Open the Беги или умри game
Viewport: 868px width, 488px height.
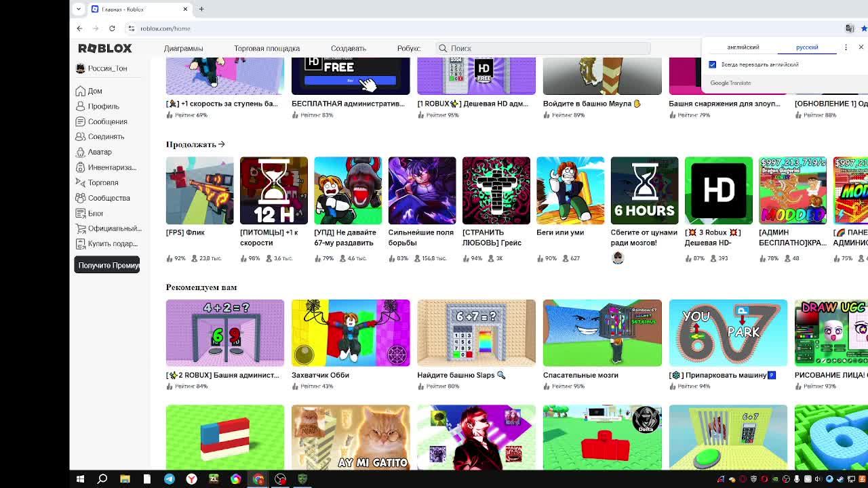(x=570, y=190)
